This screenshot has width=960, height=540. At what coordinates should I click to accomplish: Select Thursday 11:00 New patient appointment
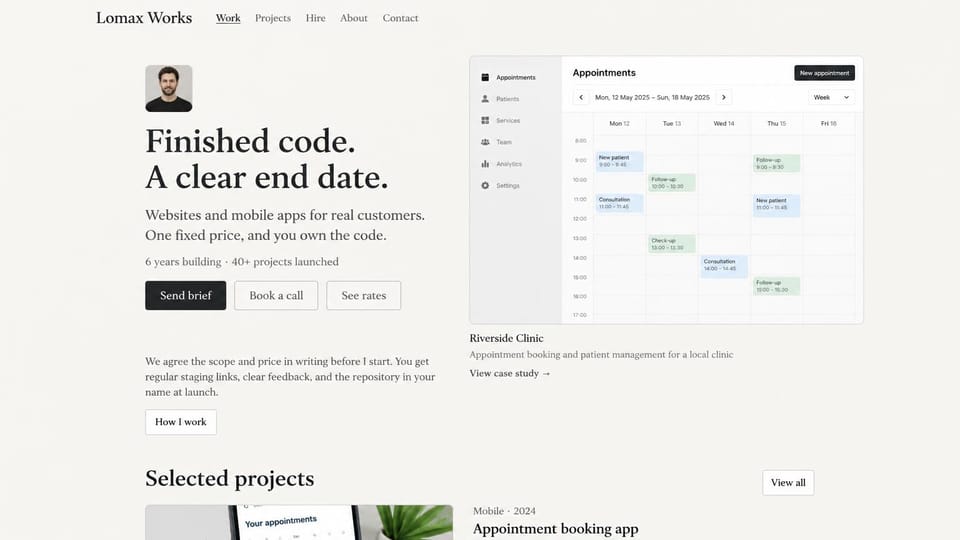click(776, 204)
